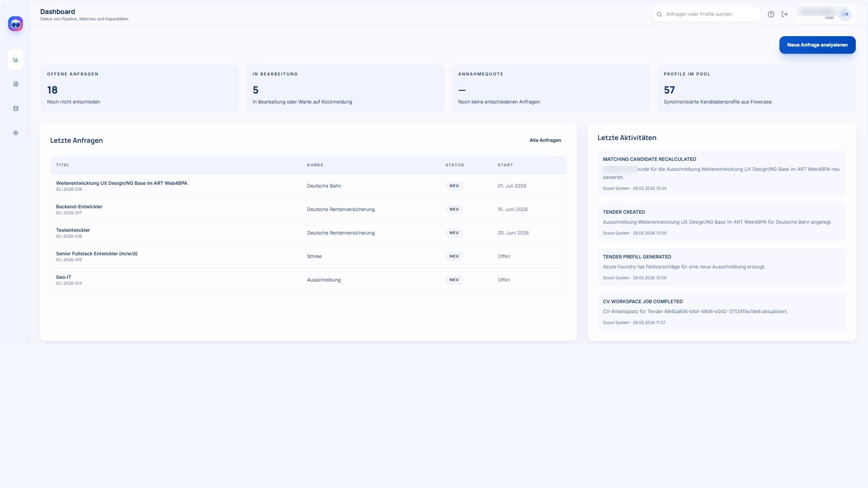Open the In Bearbeitung stat card
The height and width of the screenshot is (488, 868).
click(x=345, y=89)
